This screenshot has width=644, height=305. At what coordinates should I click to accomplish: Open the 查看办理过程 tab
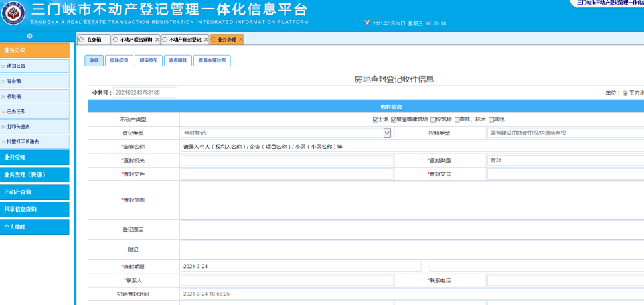[x=213, y=60]
